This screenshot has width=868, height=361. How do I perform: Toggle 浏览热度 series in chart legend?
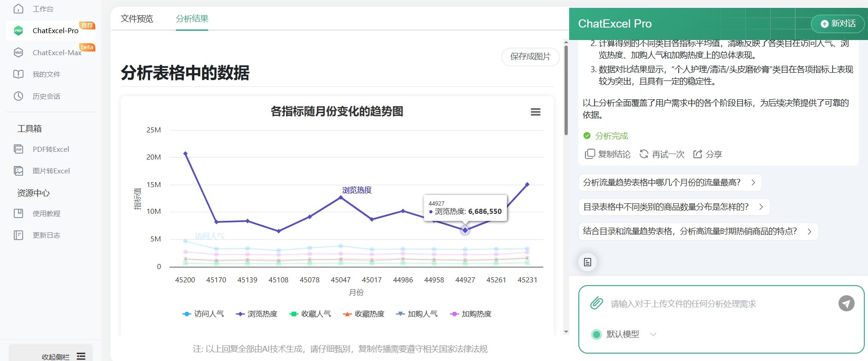pyautogui.click(x=256, y=314)
